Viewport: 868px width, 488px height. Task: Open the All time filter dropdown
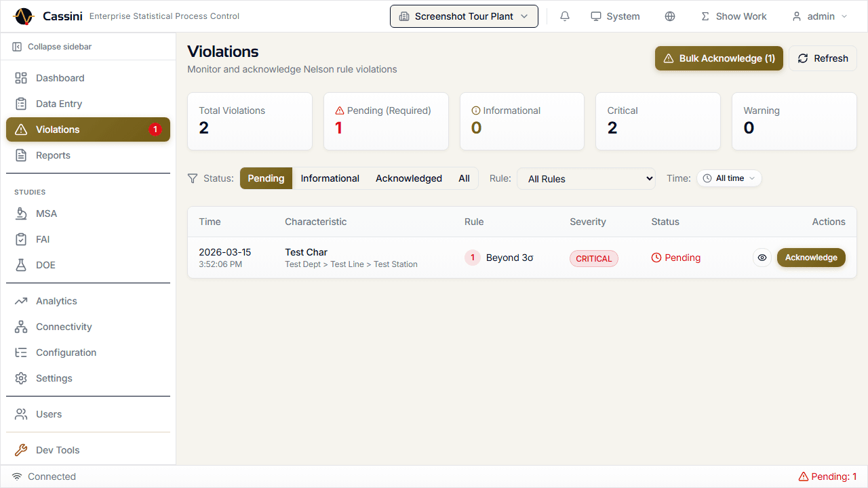pyautogui.click(x=729, y=178)
